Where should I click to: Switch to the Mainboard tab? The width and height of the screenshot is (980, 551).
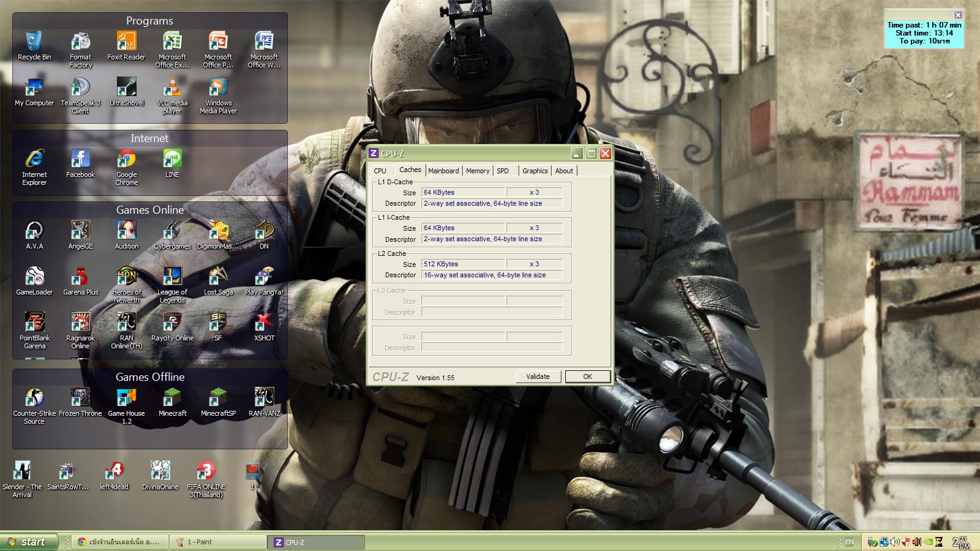click(443, 171)
